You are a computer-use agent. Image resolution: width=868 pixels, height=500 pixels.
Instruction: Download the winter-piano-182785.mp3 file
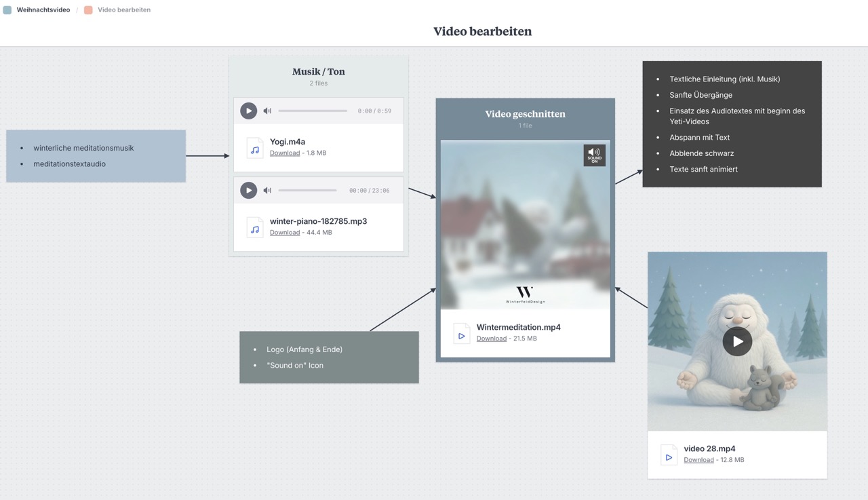(x=284, y=233)
